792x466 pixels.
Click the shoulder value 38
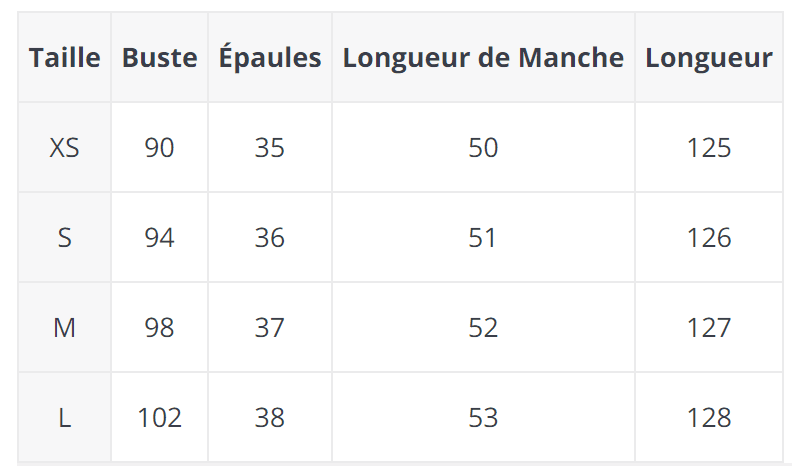coord(270,418)
